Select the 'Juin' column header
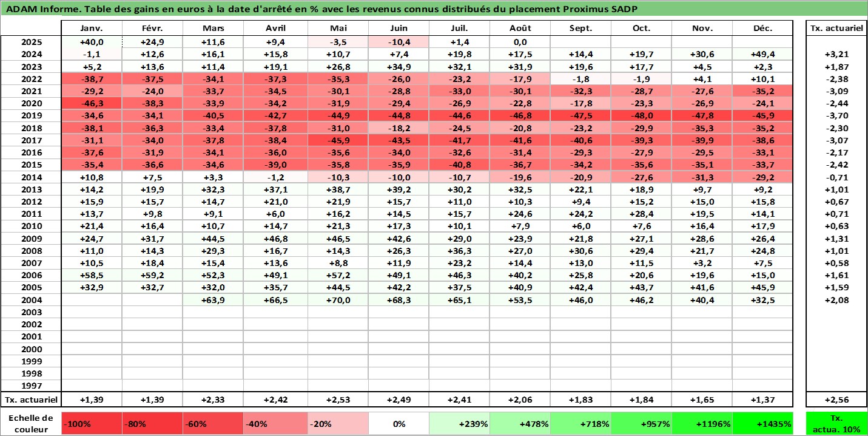Image resolution: width=868 pixels, height=436 pixels. coord(399,29)
